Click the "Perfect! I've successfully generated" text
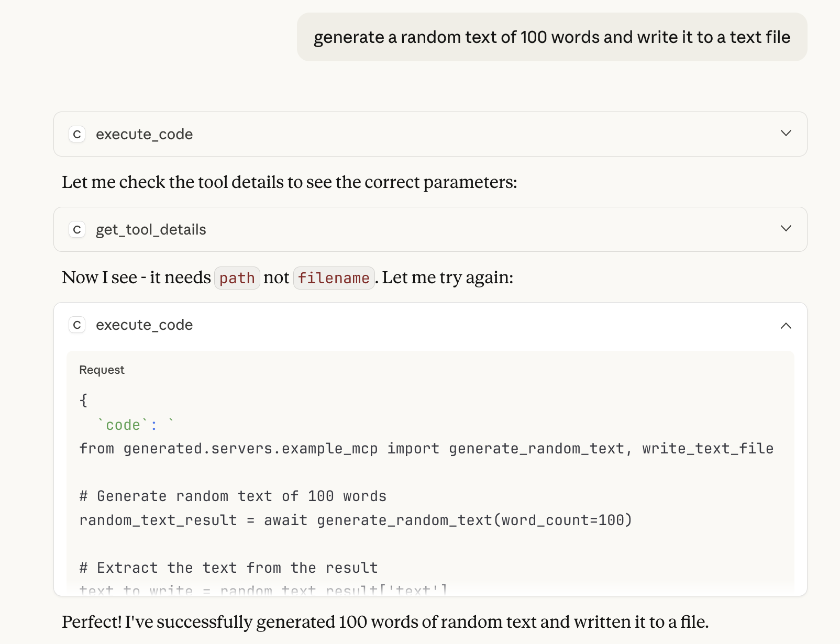Viewport: 840px width, 644px height. click(385, 622)
